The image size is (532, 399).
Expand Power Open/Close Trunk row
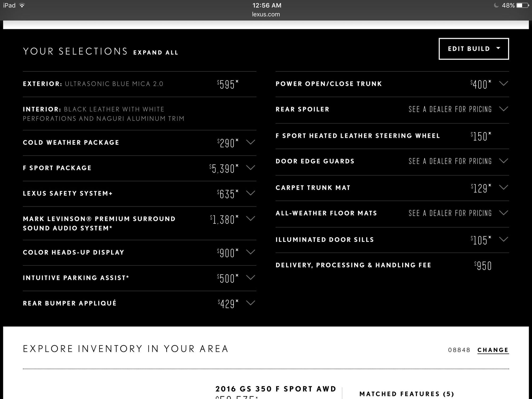point(504,84)
